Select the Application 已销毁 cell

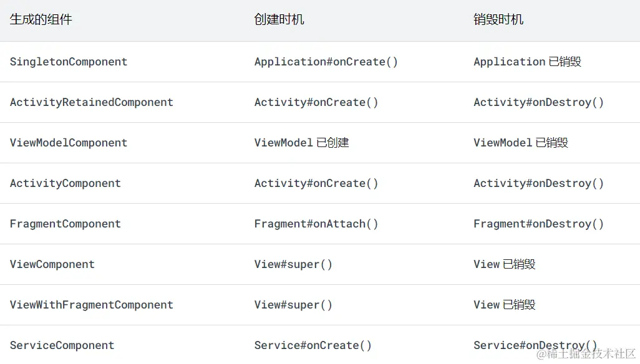point(527,62)
